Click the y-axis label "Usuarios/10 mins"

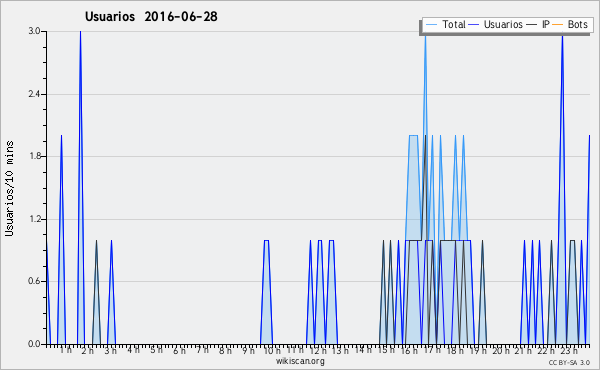[x=9, y=189]
